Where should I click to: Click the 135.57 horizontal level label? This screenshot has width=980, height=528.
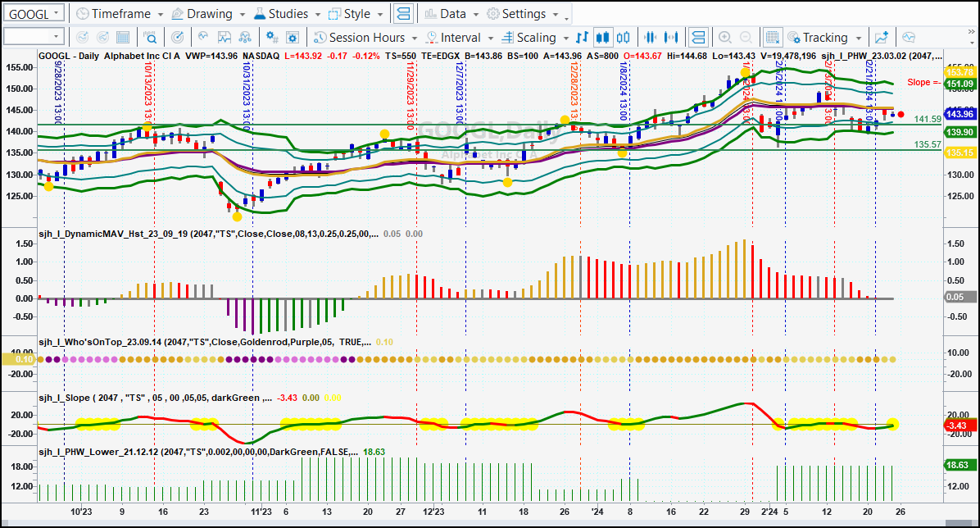point(928,144)
